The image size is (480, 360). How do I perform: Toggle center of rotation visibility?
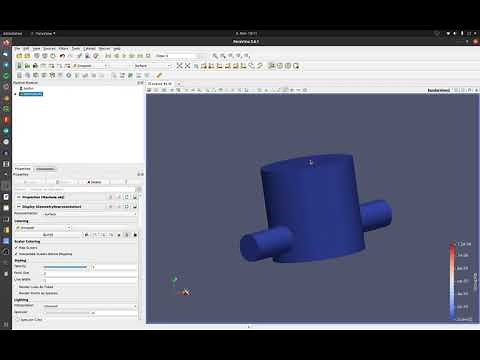tap(280, 66)
